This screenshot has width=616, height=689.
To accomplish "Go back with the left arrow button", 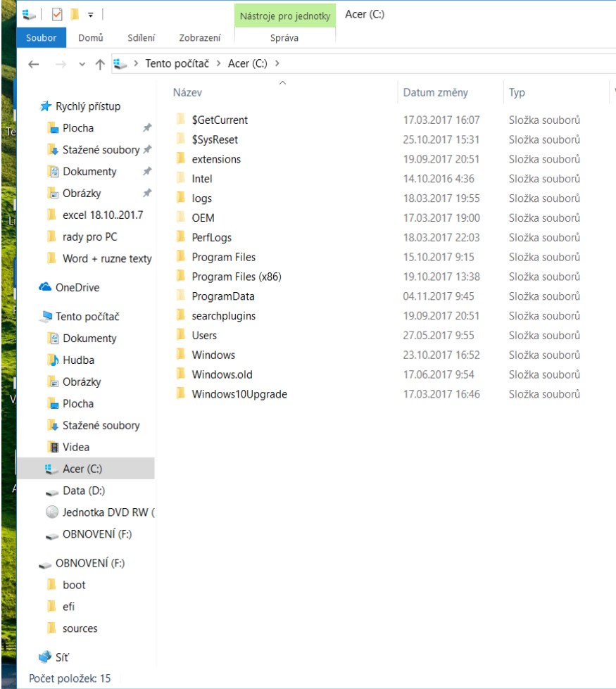I will (34, 65).
